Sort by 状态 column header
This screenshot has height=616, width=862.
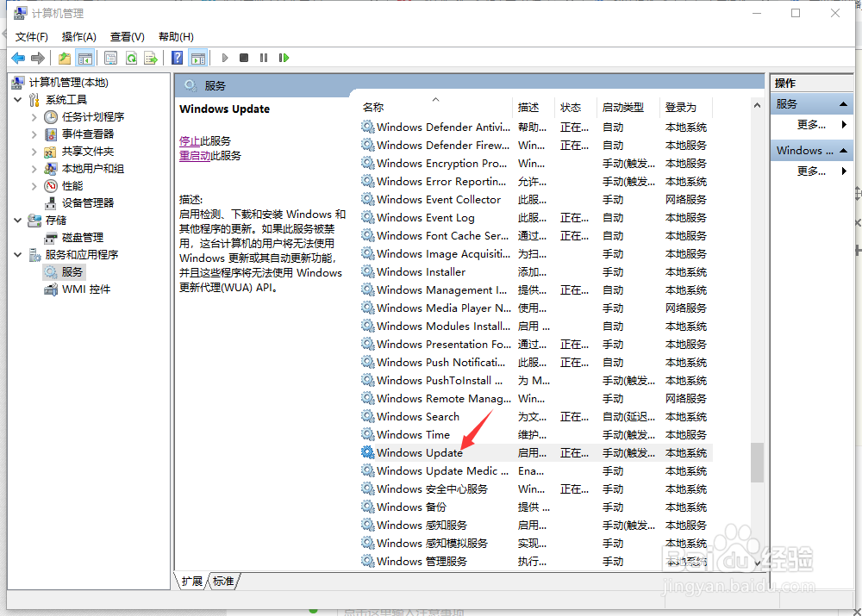pyautogui.click(x=575, y=107)
